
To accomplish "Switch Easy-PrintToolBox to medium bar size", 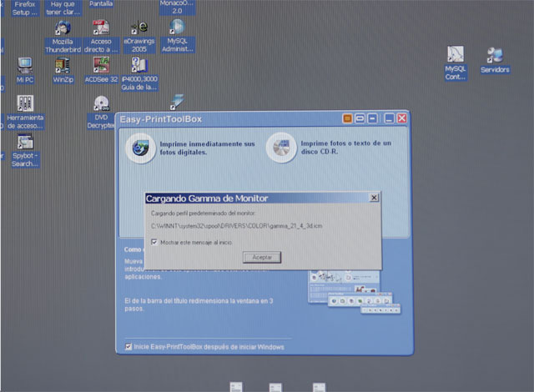I will tap(361, 119).
